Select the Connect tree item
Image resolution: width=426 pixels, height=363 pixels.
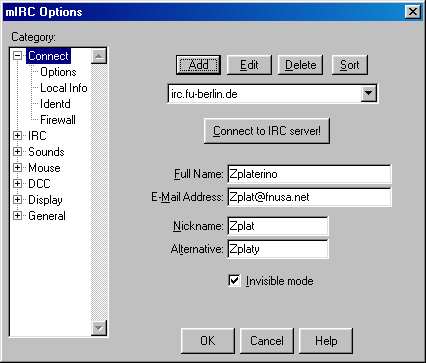49,56
